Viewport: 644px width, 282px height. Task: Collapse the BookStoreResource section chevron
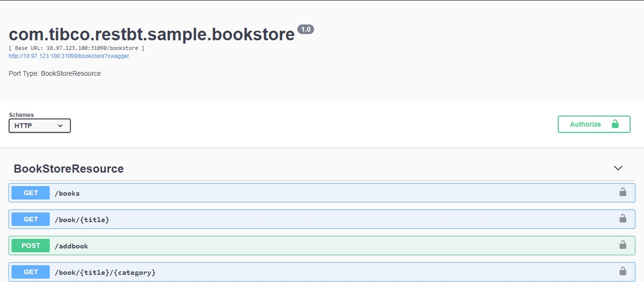(x=618, y=168)
